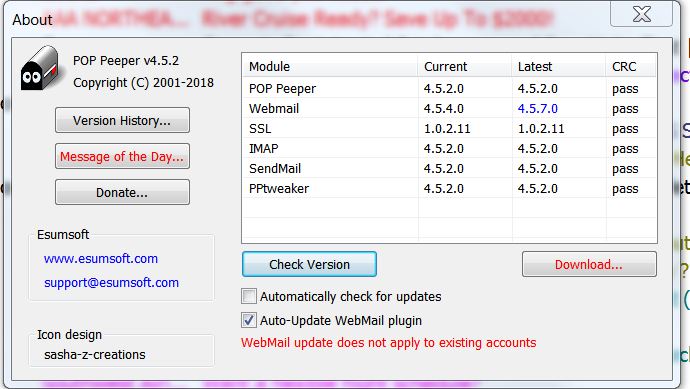
Task: Select the IMAP module row
Action: pos(449,148)
